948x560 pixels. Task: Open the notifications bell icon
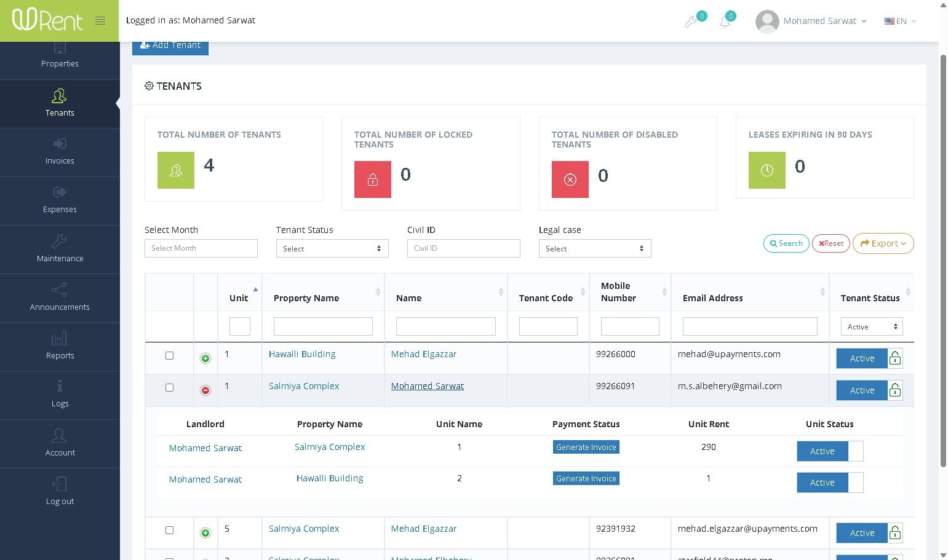pos(725,22)
